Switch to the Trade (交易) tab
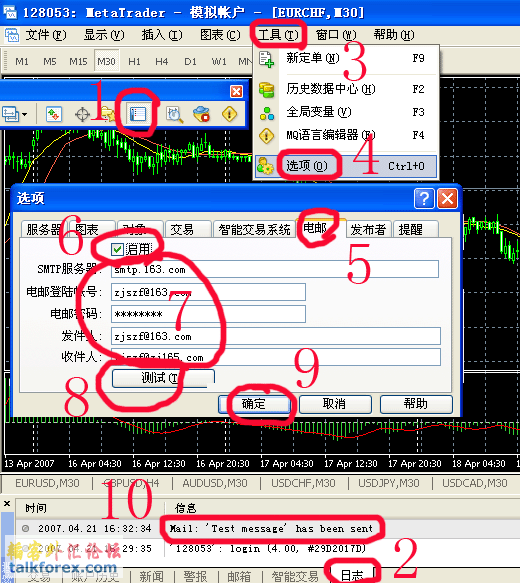Screen dimensions: 520x583 pyautogui.click(x=188, y=229)
